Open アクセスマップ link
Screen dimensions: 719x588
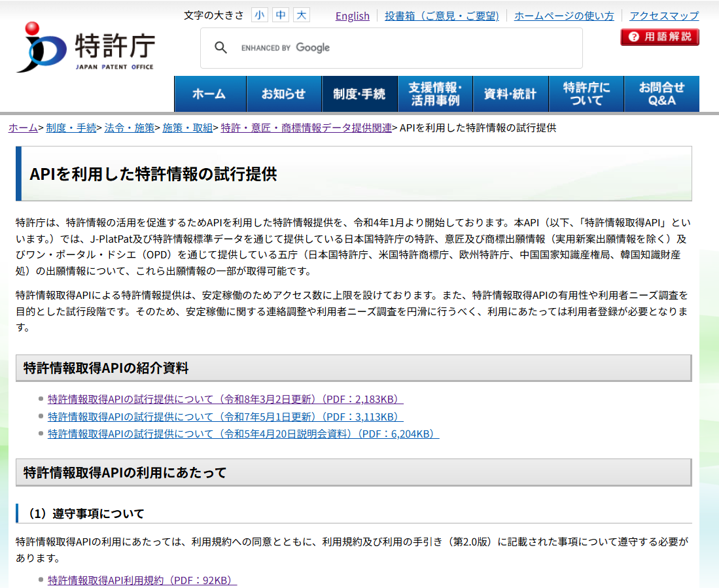pyautogui.click(x=664, y=16)
